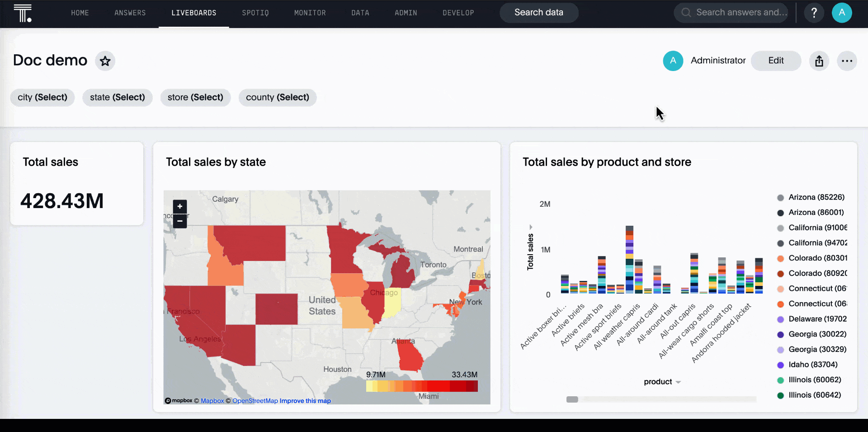Screen dimensions: 868x432
Task: Go to the Data tab
Action: pos(360,13)
